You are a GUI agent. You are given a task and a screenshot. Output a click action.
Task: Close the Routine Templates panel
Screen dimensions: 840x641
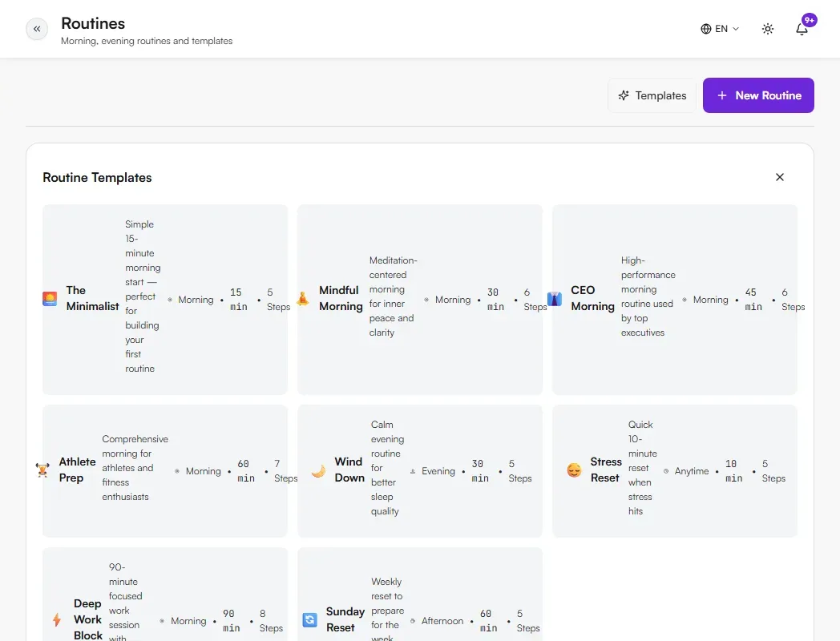[779, 177]
